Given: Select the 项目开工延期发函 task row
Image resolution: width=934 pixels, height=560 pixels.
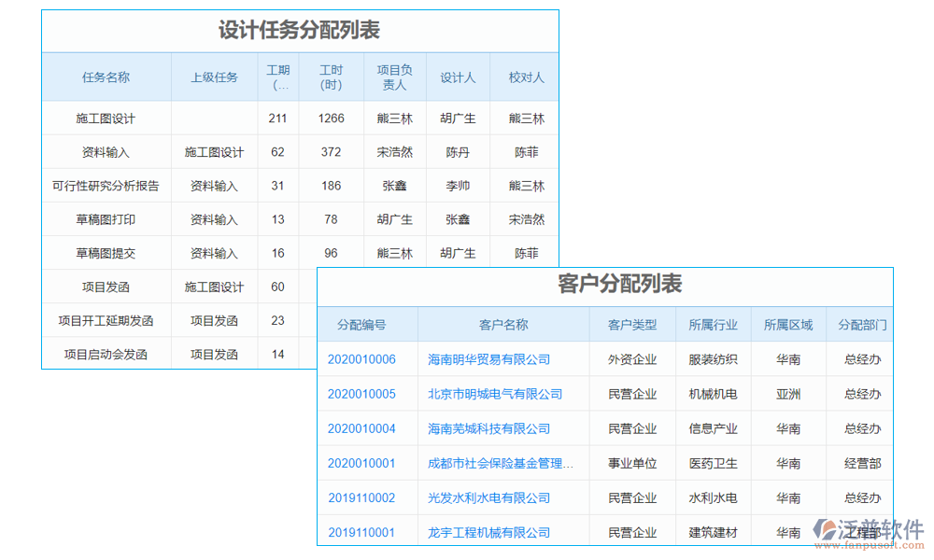Looking at the screenshot, I should coord(105,320).
